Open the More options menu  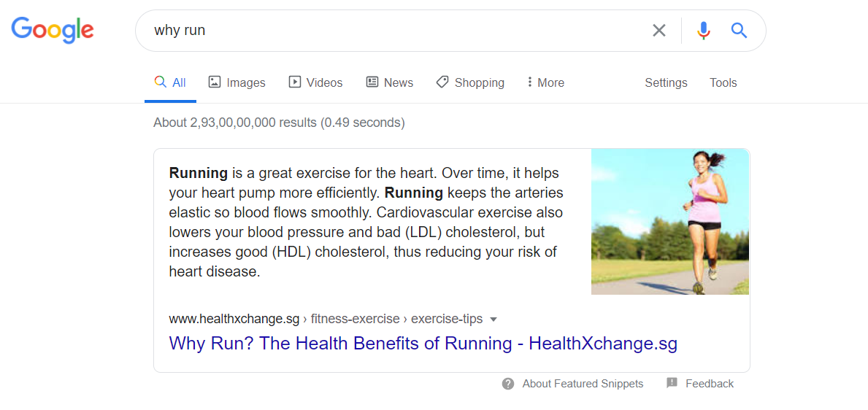[545, 82]
